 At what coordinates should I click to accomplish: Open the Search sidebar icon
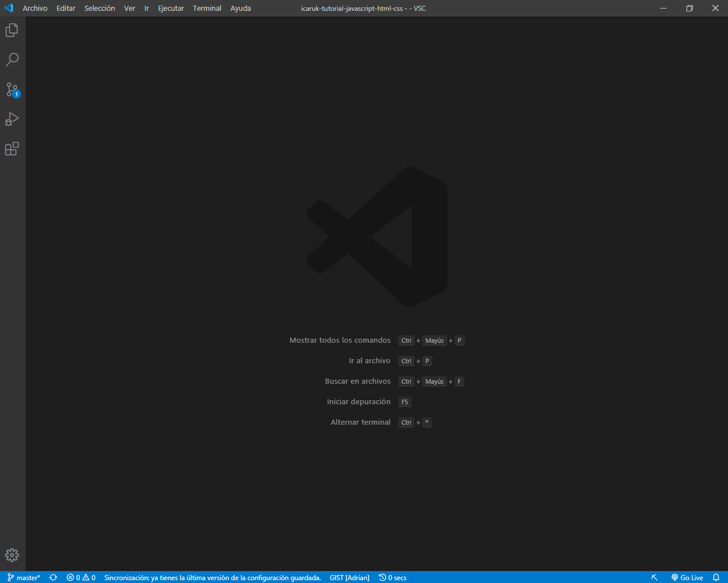[12, 60]
